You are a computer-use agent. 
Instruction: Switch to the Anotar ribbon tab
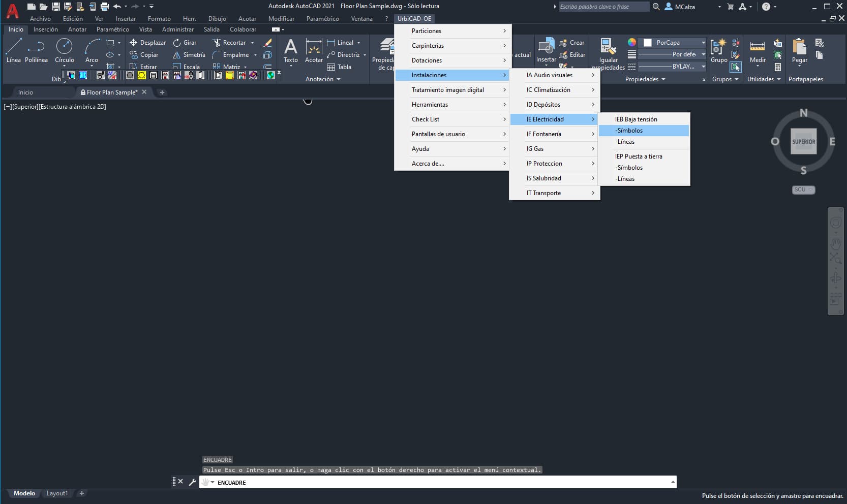(77, 29)
